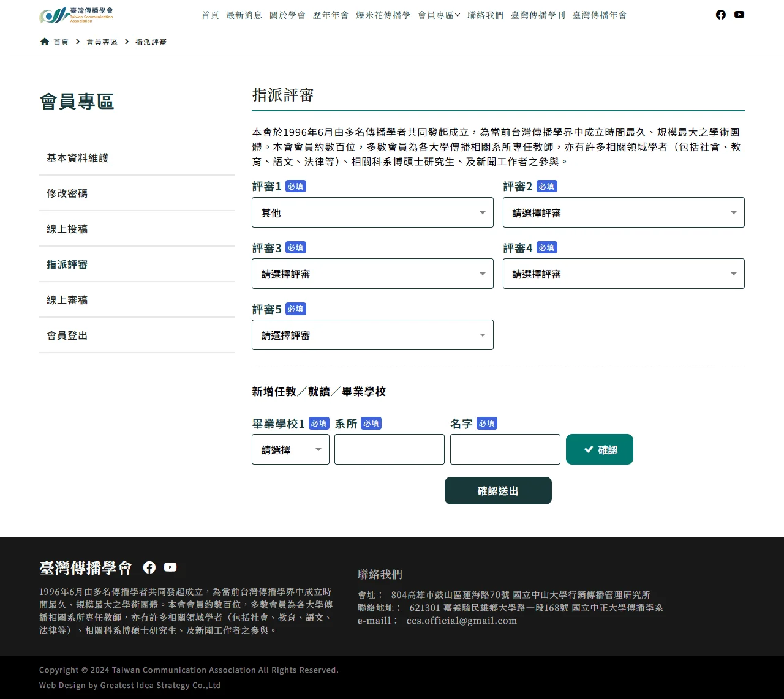Open the 評審1 dropdown showing 其他
This screenshot has width=784, height=699.
(x=372, y=212)
